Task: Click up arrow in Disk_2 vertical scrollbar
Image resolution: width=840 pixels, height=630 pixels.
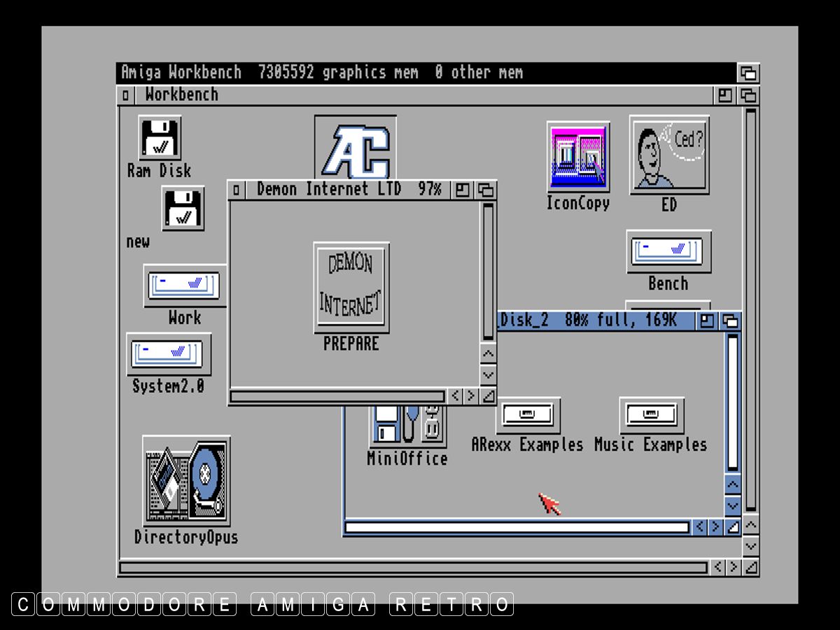Action: (x=732, y=484)
